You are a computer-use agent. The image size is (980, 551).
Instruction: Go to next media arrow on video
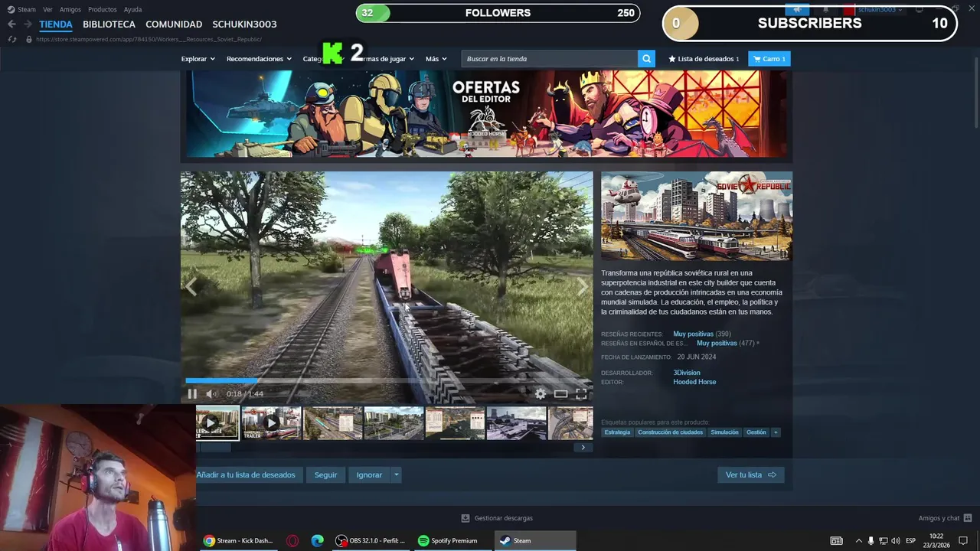click(583, 287)
